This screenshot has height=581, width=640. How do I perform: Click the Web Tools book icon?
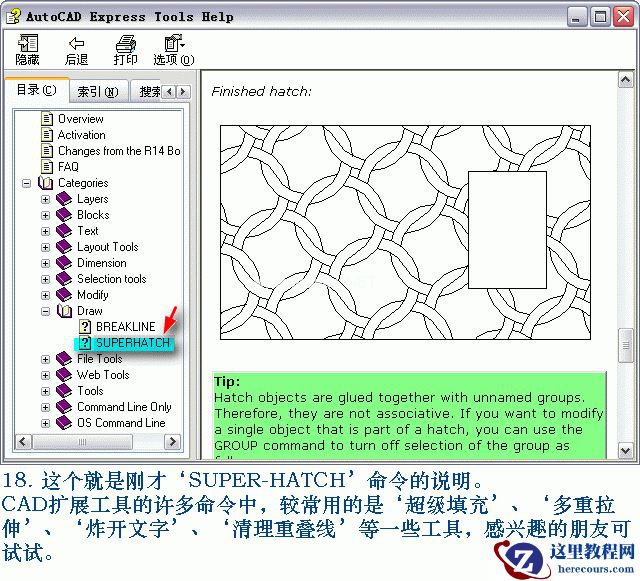pos(64,375)
